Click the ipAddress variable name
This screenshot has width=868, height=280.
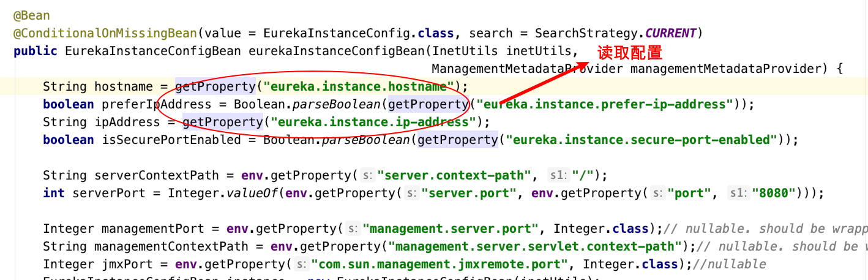pos(127,122)
